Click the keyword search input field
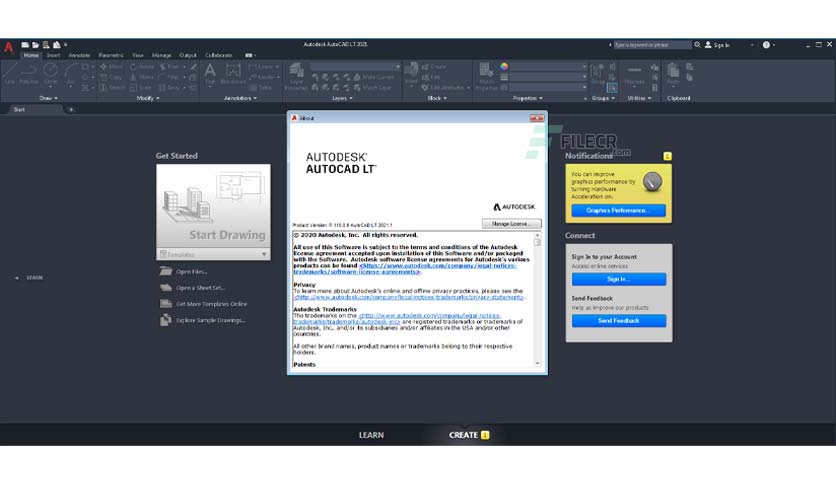The height and width of the screenshot is (484, 836). [x=652, y=45]
